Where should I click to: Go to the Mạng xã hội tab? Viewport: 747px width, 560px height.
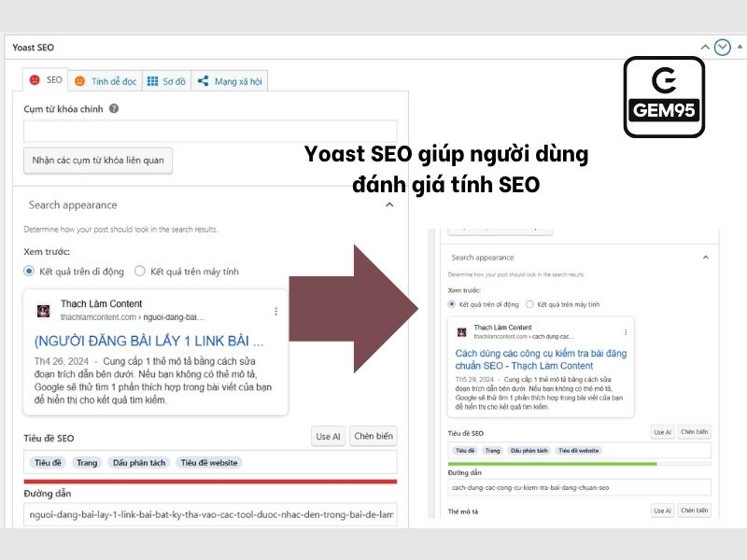(230, 81)
